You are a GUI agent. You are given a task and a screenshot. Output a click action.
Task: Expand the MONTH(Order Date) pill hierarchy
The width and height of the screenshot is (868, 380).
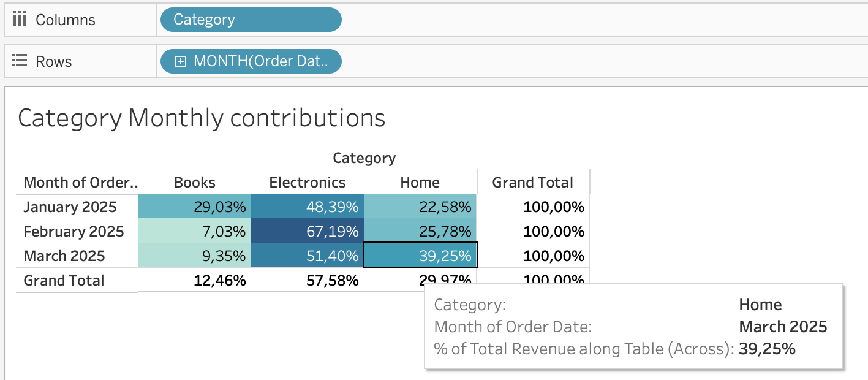181,61
